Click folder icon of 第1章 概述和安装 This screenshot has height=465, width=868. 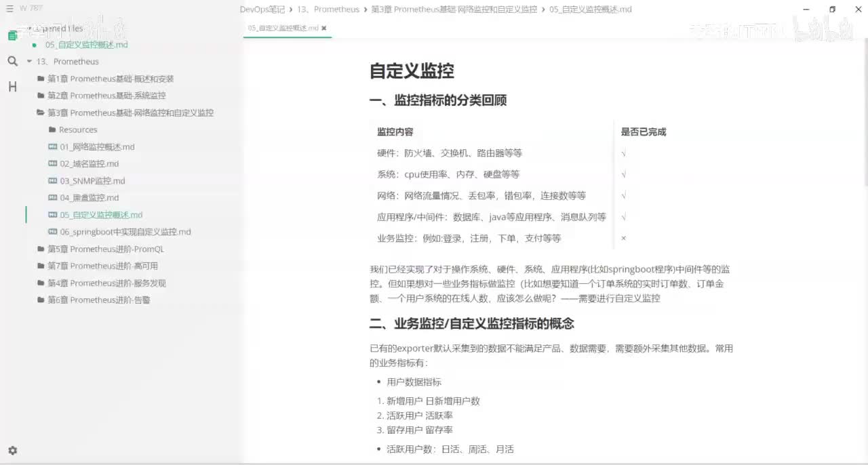(41, 79)
